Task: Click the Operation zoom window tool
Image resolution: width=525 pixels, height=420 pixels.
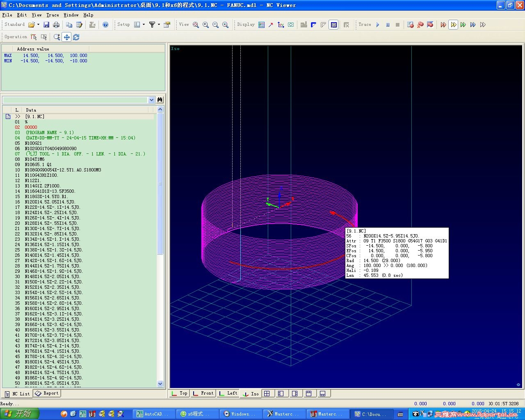Action: tap(57, 37)
